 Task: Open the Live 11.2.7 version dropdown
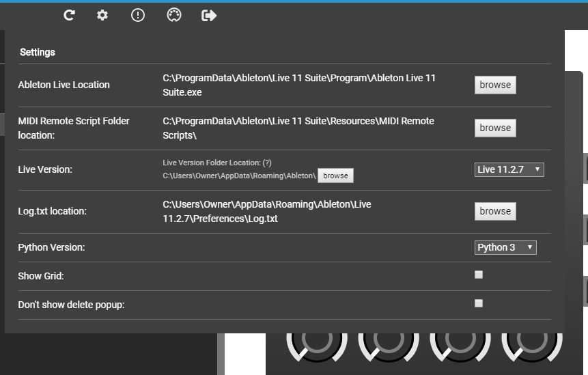pos(509,169)
